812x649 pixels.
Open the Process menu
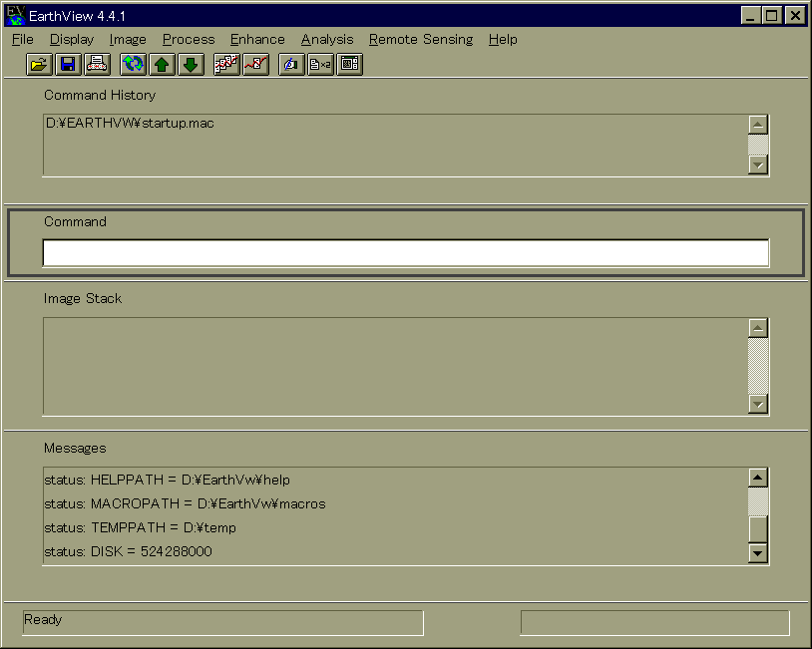coord(189,39)
